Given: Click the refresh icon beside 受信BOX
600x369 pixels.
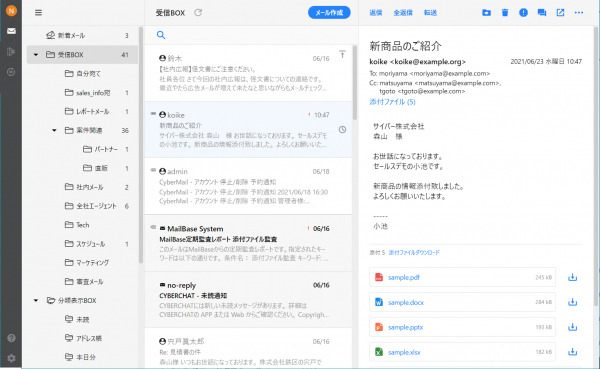Looking at the screenshot, I should (198, 13).
